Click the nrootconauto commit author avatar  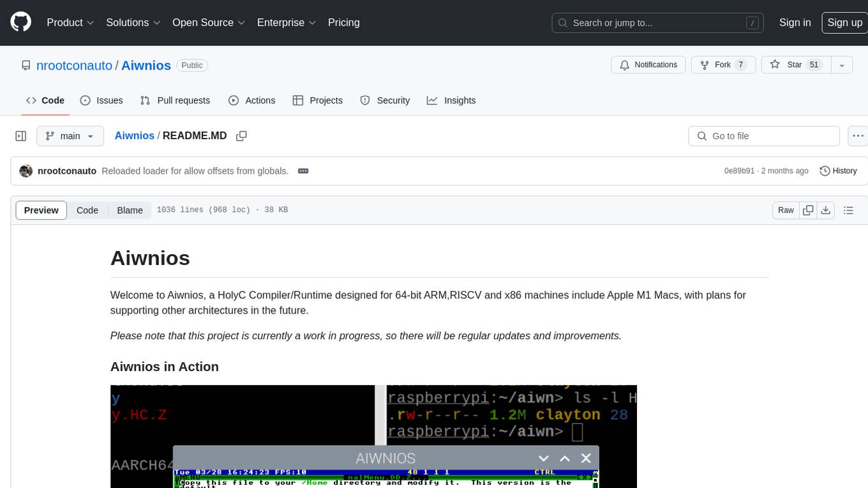[x=26, y=171]
